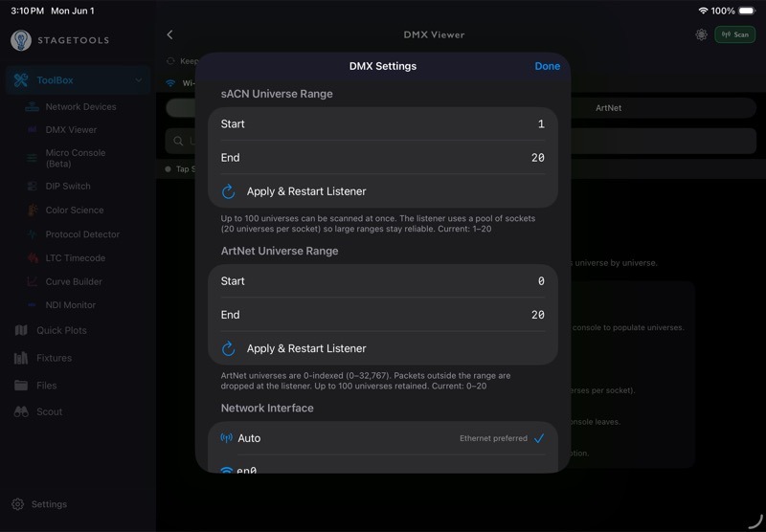
Task: Edit the ArtNet Universe Range Start value
Action: point(382,281)
